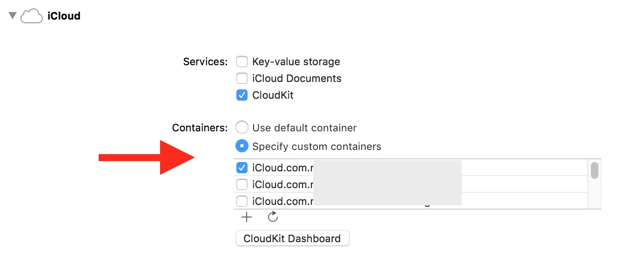Refresh the containers list with the reload icon
This screenshot has height=258, width=644.
(x=273, y=217)
